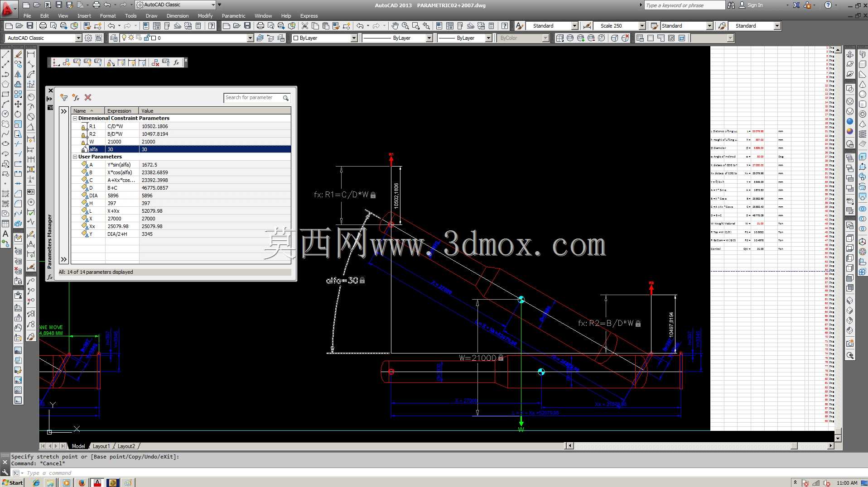Click the Dimension Style icon
This screenshot has width=868, height=487.
point(587,26)
